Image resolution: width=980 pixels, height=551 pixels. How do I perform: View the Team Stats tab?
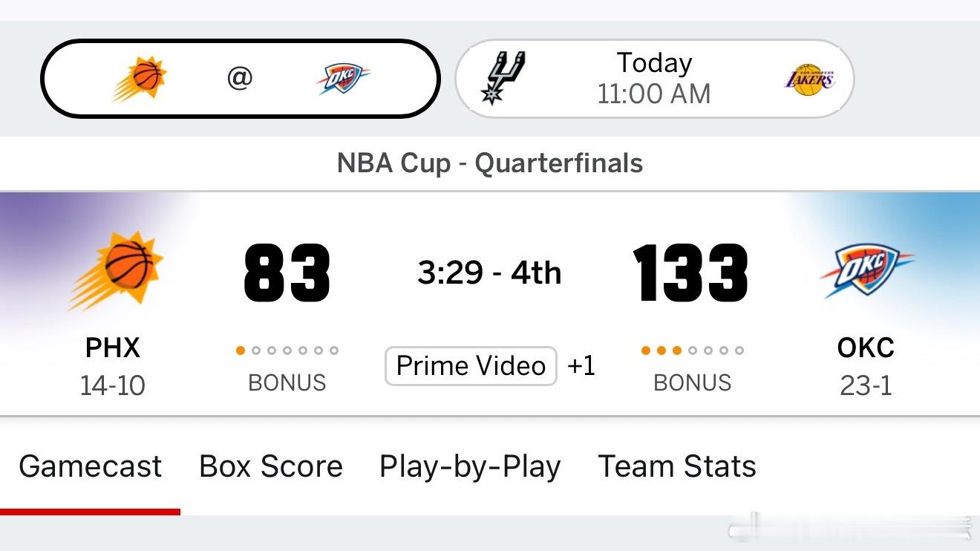[677, 466]
